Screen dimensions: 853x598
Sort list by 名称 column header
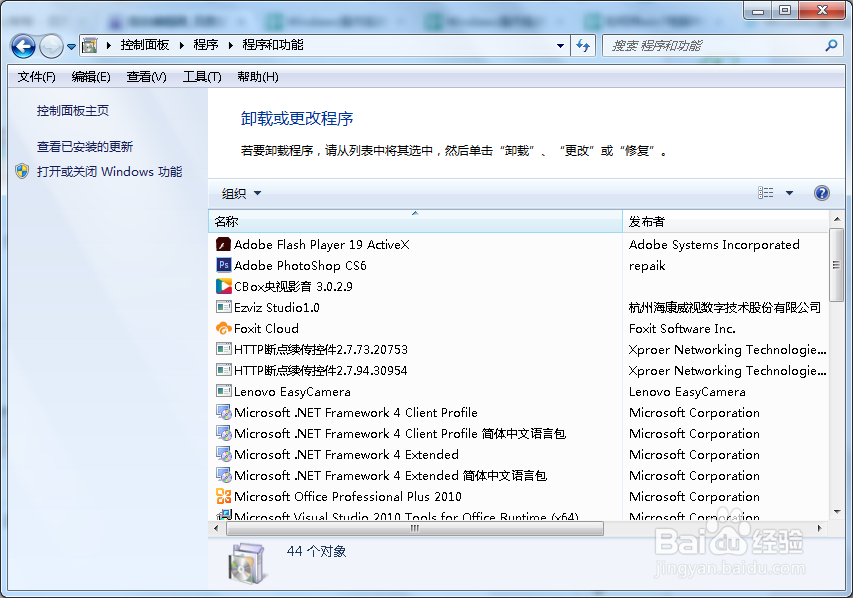[x=415, y=221]
